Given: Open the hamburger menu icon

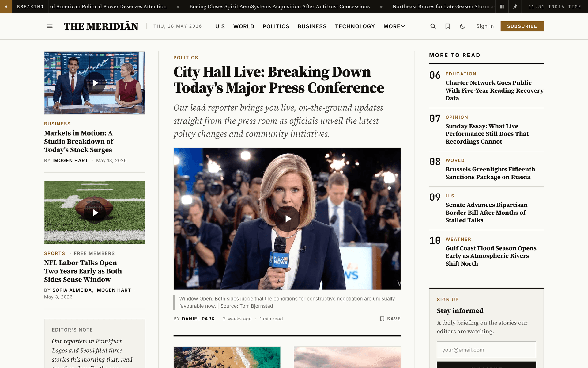Looking at the screenshot, I should click(x=50, y=26).
